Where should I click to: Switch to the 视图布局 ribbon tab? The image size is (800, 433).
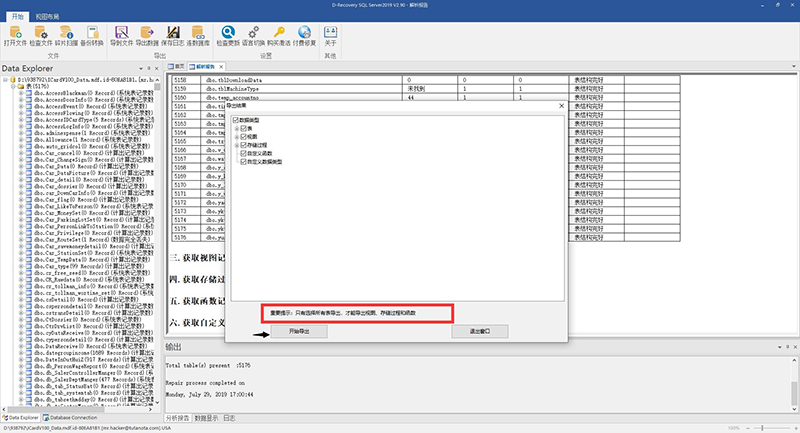(47, 17)
